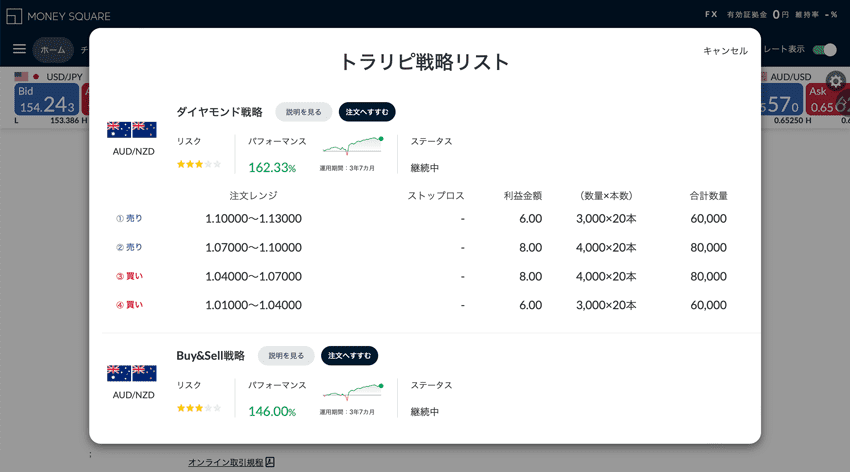Click the Diamond strategy performance chart
The image size is (850, 472).
tap(352, 145)
